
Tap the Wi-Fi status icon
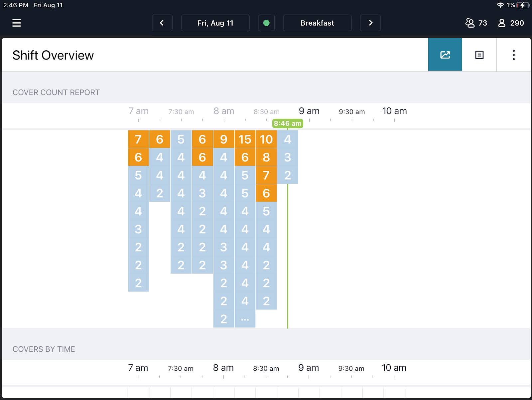[500, 5]
